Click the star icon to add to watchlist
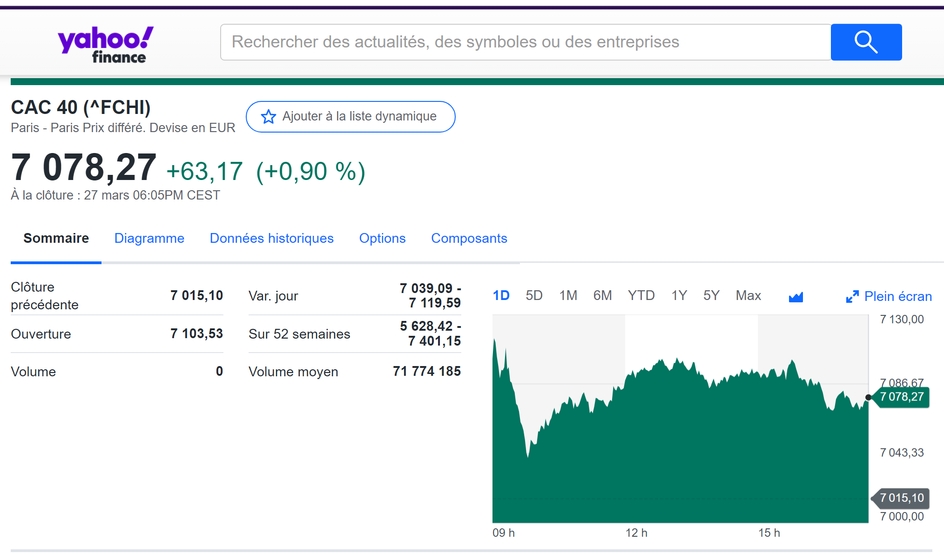The image size is (944, 560). (x=269, y=117)
